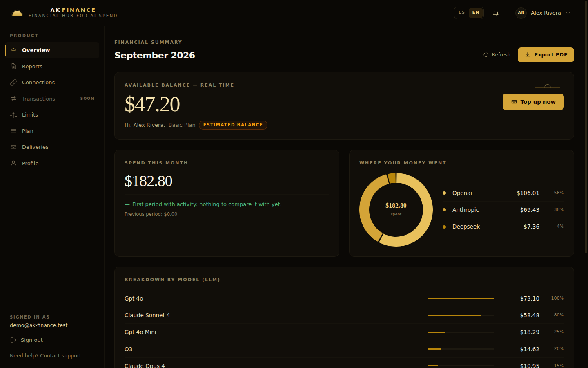Click the Overview sidebar icon
The image size is (588, 368).
tap(13, 50)
